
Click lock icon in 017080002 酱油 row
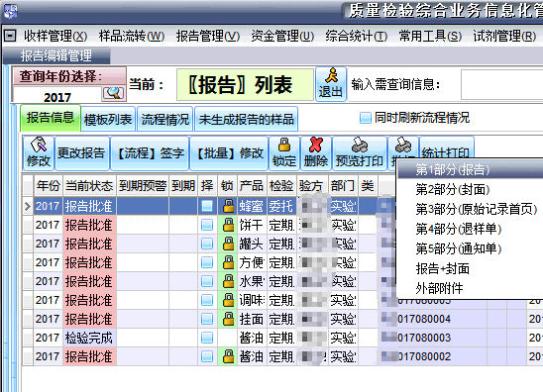(x=228, y=356)
